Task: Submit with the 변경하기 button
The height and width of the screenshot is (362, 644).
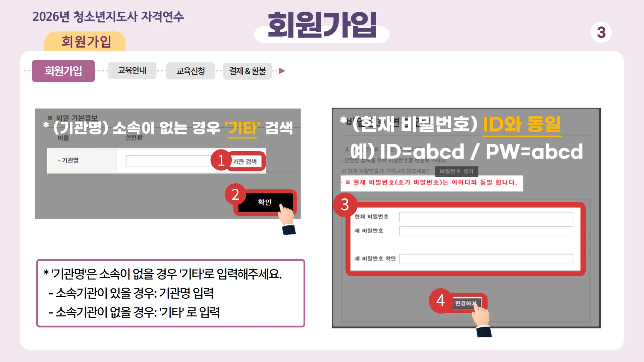Action: [466, 303]
